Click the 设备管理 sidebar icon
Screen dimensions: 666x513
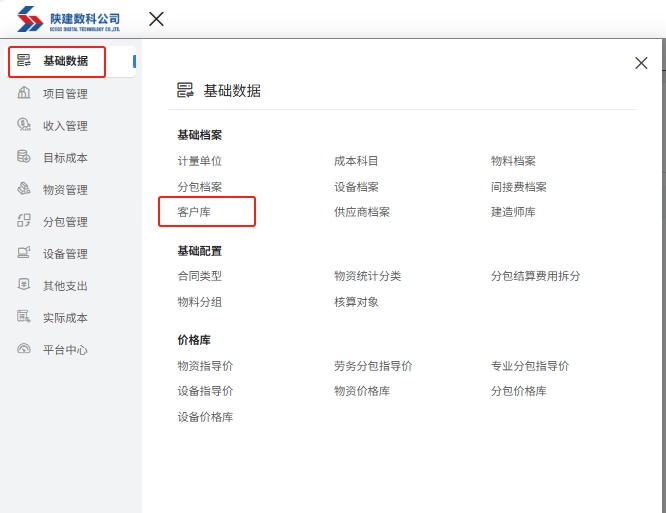24,254
